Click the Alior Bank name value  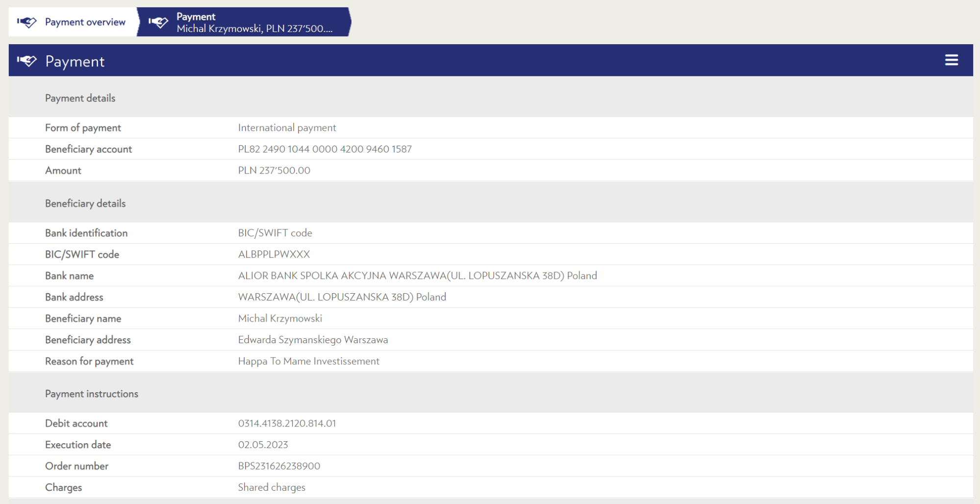tap(417, 276)
